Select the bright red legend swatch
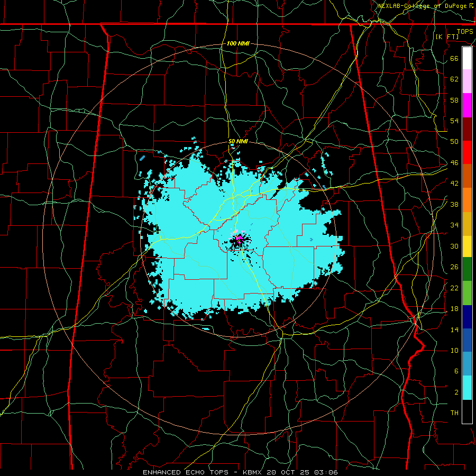Image resolution: width=476 pixels, height=476 pixels. pyautogui.click(x=467, y=152)
